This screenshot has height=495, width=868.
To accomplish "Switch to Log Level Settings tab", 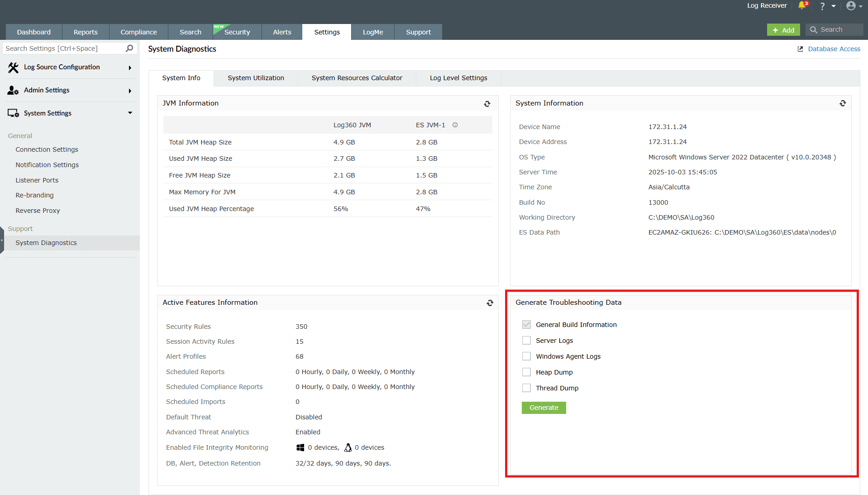I will [458, 78].
